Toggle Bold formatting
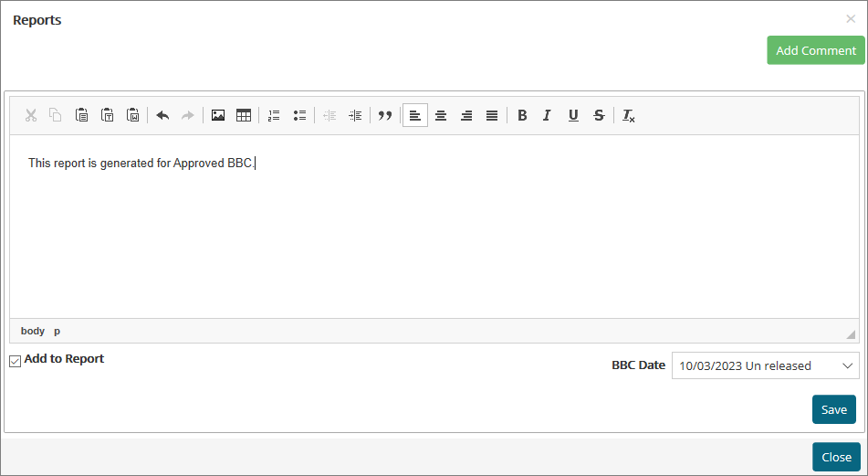The image size is (868, 476). click(522, 115)
